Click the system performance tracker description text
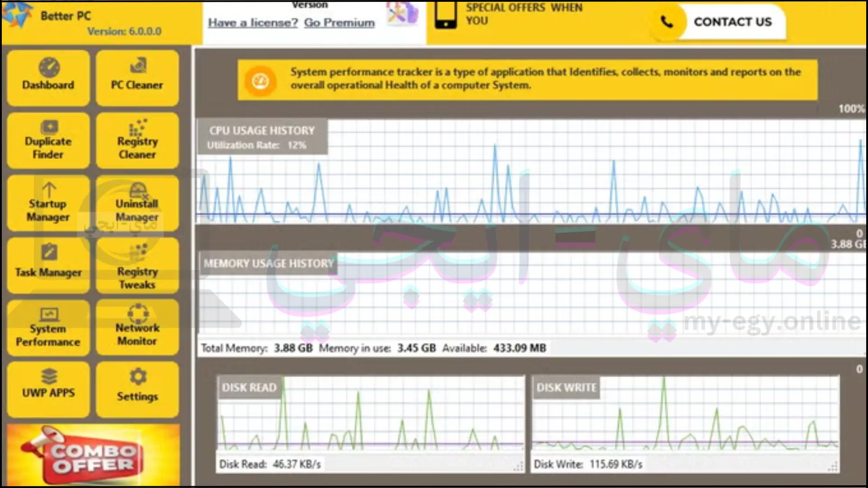Viewport: 868px width, 488px height. (546, 79)
